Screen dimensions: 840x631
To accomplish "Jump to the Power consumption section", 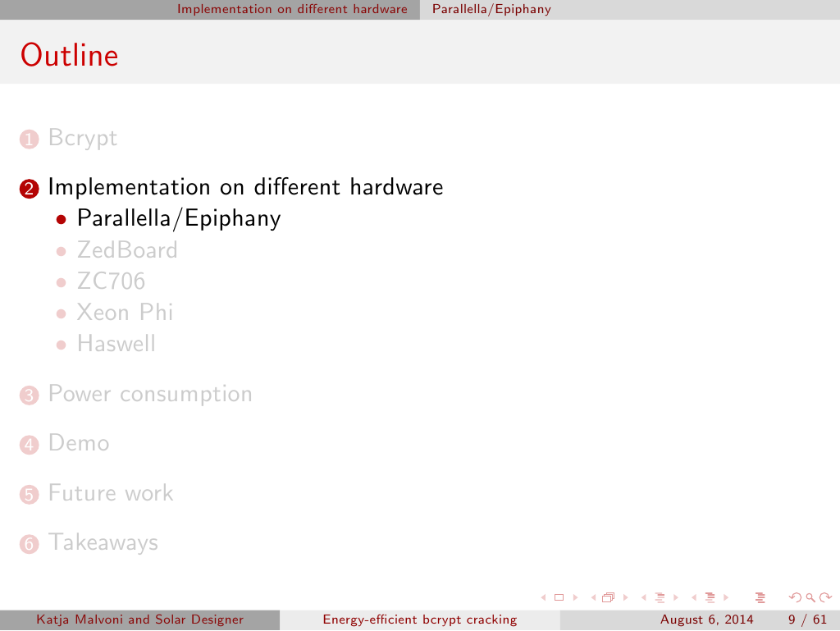I will pos(149,395).
